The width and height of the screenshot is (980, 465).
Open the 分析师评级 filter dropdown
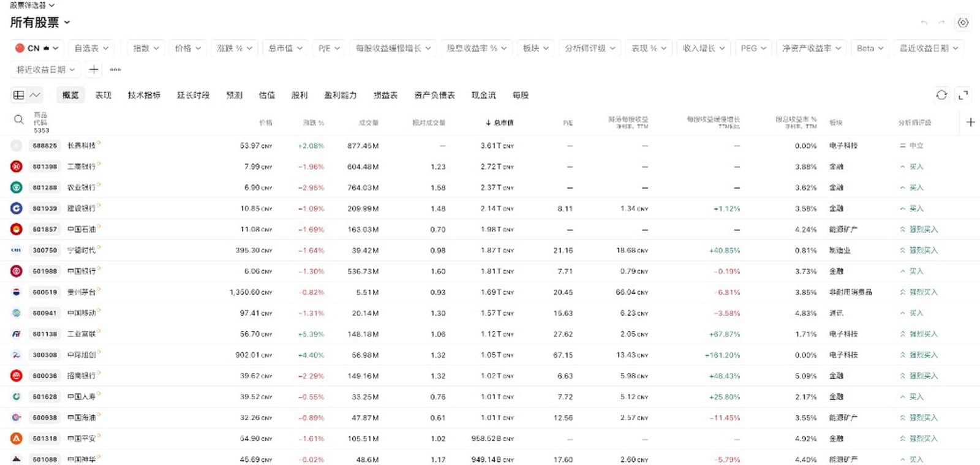point(590,48)
